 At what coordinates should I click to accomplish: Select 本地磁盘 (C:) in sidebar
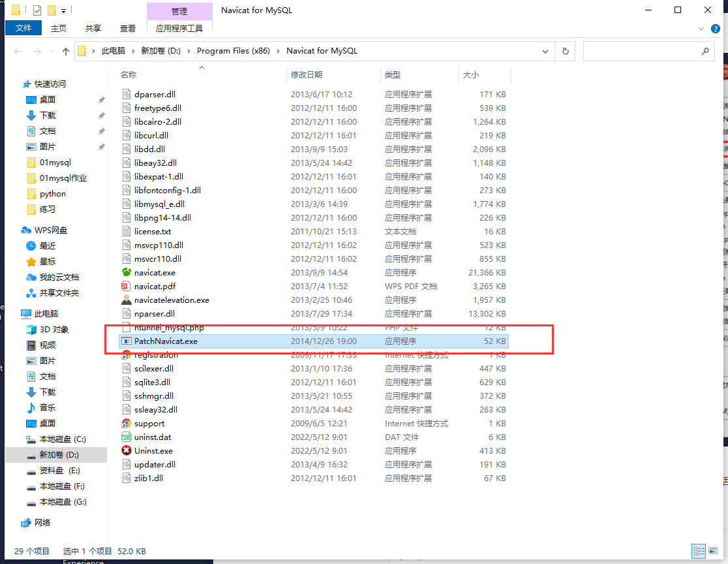(x=56, y=439)
